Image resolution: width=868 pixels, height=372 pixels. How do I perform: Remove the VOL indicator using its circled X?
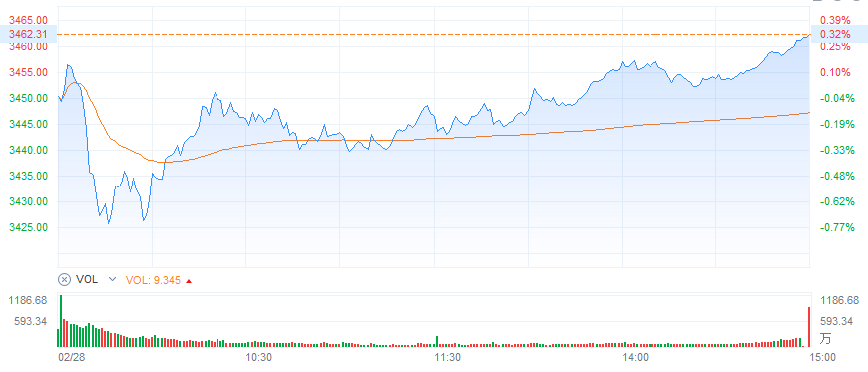click(x=64, y=280)
